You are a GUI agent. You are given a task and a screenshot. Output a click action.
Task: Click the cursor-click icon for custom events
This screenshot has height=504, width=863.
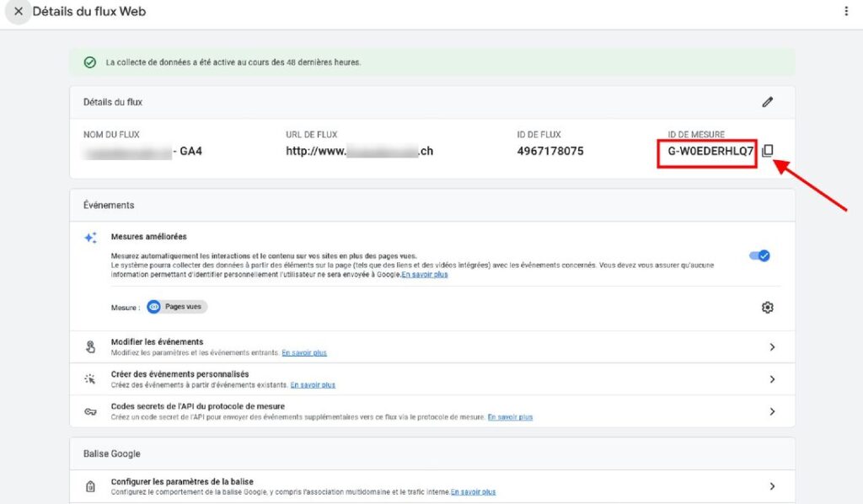pyautogui.click(x=90, y=379)
